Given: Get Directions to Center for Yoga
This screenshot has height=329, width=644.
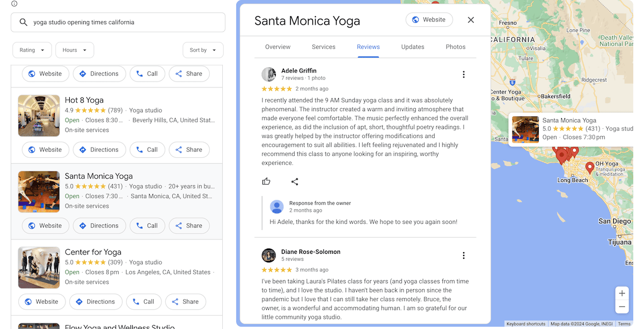Looking at the screenshot, I should pos(96,302).
